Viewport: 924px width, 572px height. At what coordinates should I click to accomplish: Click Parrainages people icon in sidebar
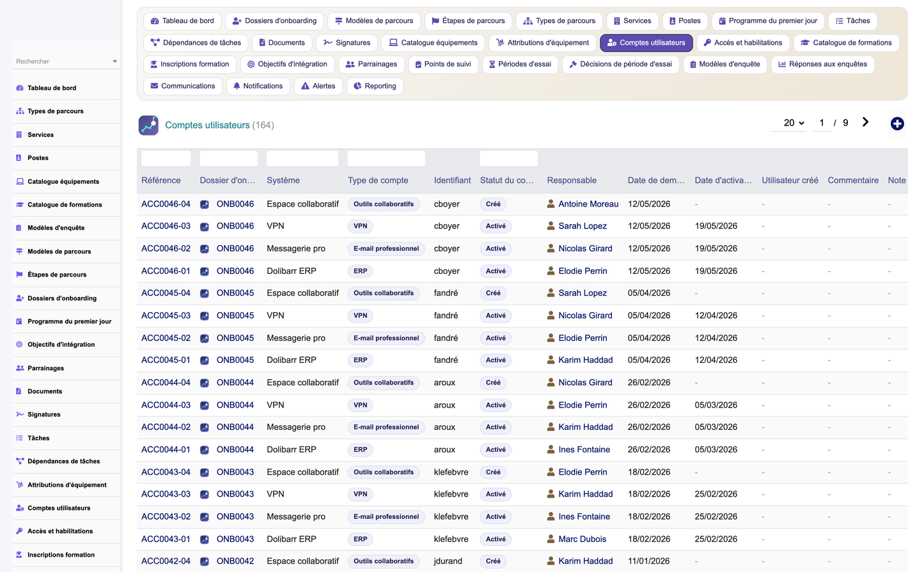(x=20, y=368)
